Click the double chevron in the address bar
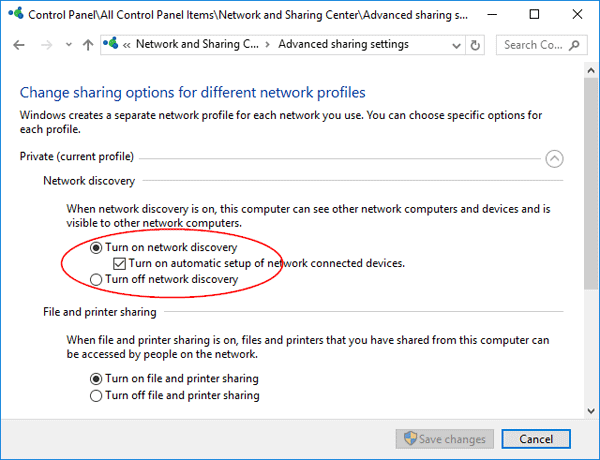The height and width of the screenshot is (460, 600). click(x=126, y=45)
